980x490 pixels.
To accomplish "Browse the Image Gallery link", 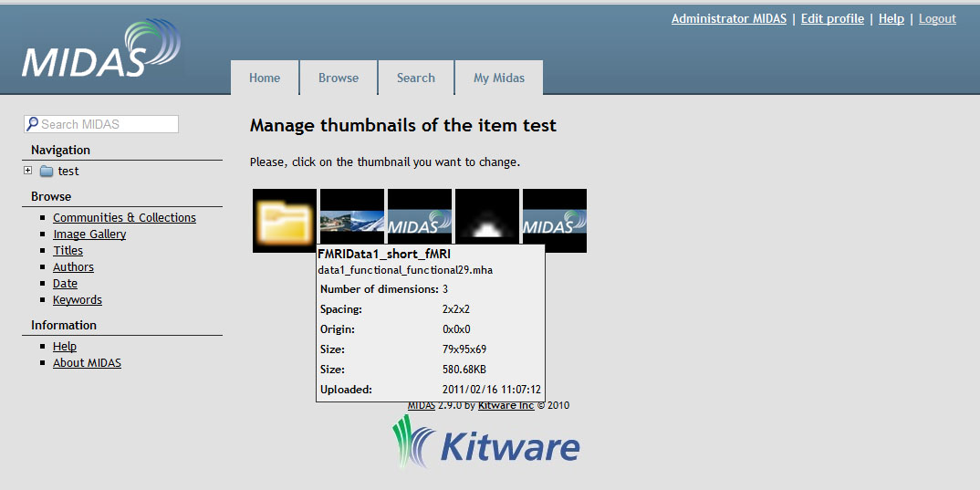I will [x=89, y=235].
